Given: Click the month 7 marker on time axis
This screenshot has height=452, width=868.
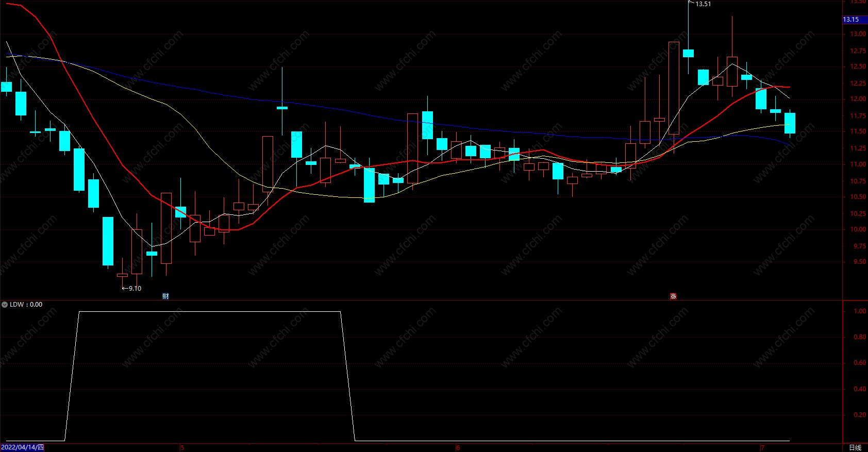Looking at the screenshot, I should (x=762, y=448).
